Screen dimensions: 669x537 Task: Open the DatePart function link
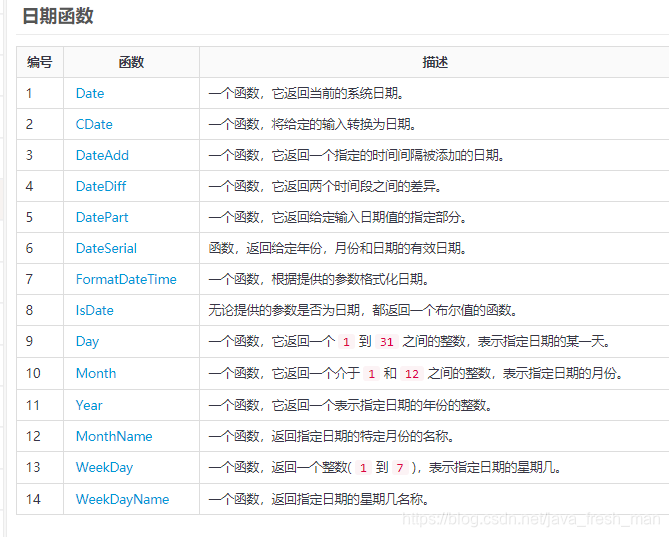[x=102, y=218]
